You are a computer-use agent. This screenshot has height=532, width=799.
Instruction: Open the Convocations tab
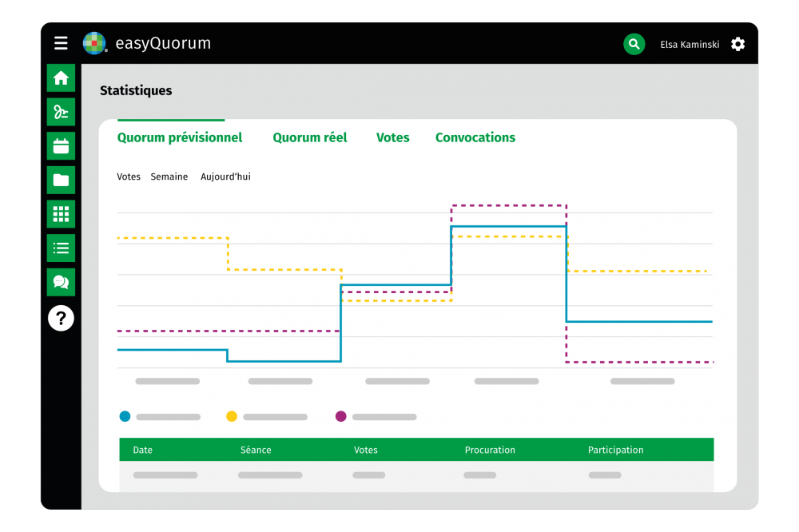pos(475,137)
